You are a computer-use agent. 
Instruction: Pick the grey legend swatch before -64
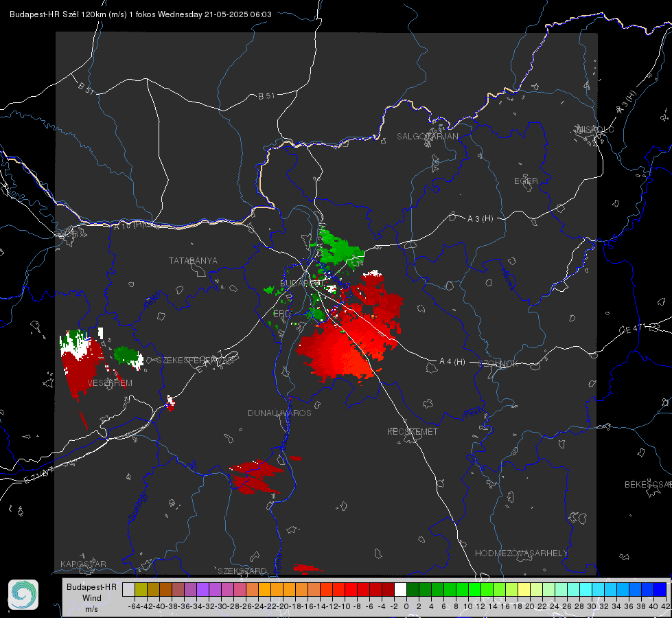tap(128, 589)
